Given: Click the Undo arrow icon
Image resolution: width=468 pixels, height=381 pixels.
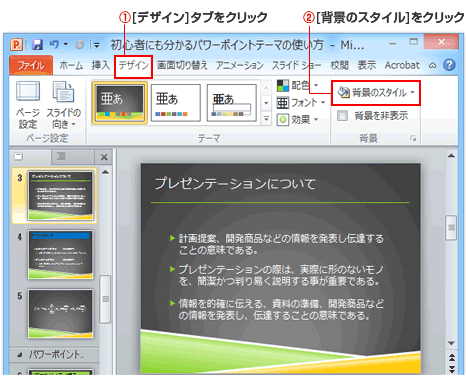Looking at the screenshot, I should point(54,44).
